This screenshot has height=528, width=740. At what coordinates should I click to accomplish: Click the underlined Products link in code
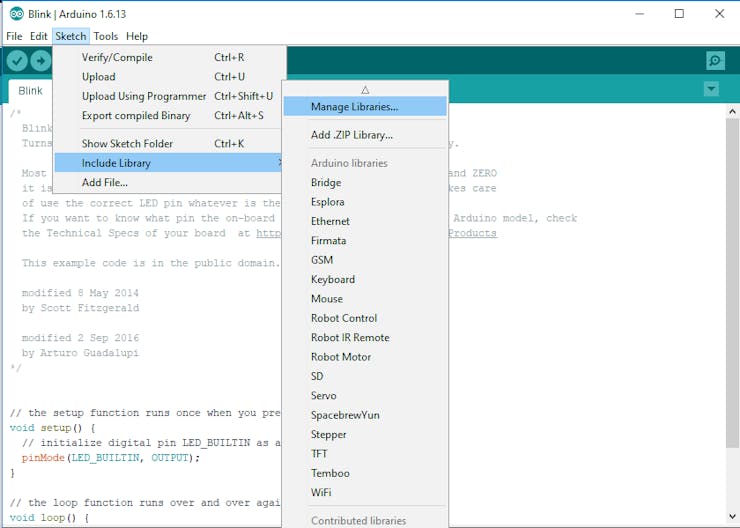click(x=472, y=233)
